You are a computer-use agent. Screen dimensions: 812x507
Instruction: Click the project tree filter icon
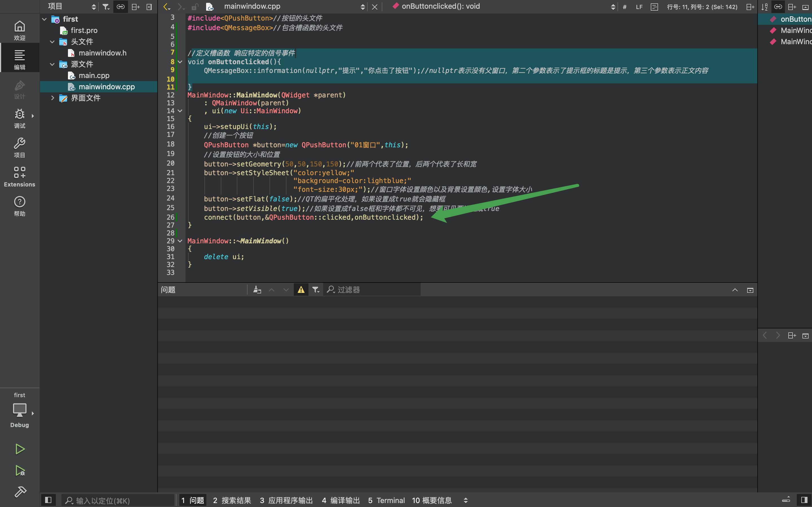[106, 7]
